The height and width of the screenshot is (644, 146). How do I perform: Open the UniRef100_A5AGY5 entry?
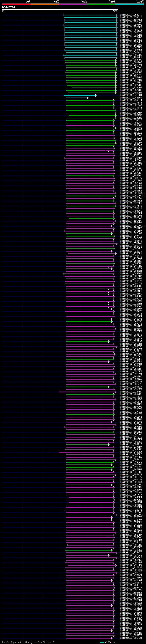coord(131,30)
